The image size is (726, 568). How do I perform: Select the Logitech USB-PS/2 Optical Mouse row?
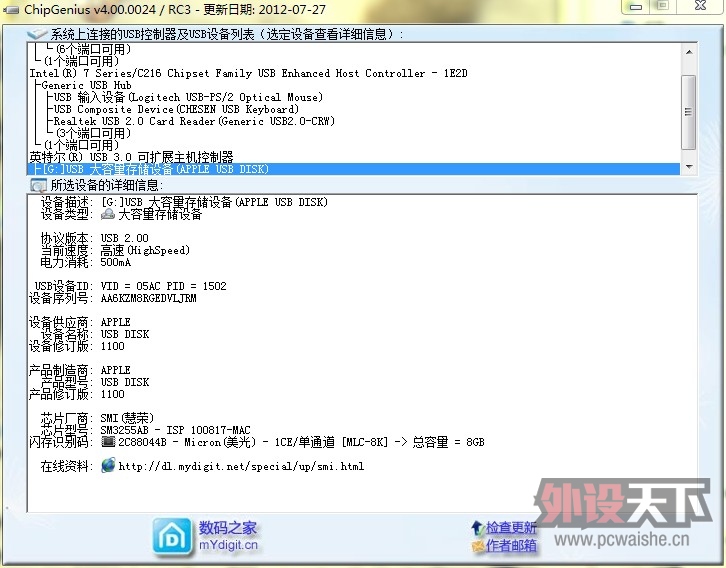pos(188,97)
